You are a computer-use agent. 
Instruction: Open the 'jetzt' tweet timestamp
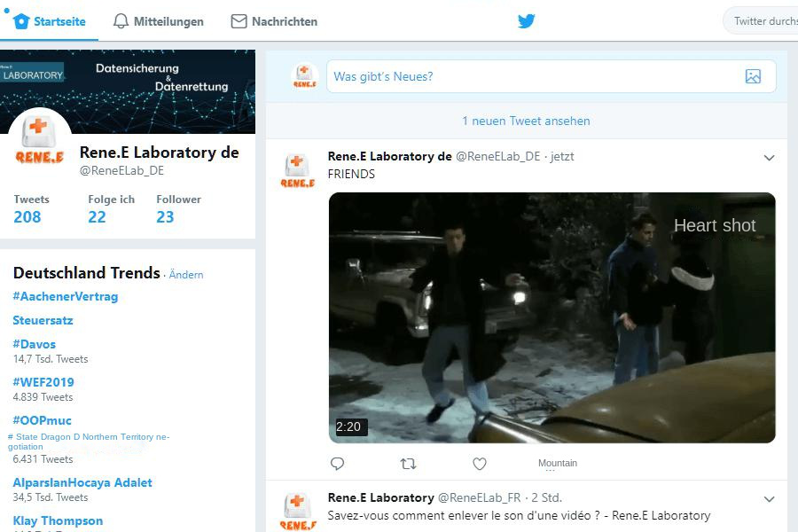coord(562,156)
